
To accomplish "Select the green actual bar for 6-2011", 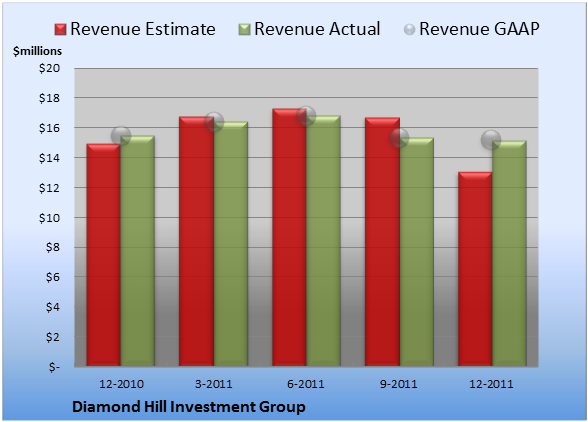I will tap(323, 241).
